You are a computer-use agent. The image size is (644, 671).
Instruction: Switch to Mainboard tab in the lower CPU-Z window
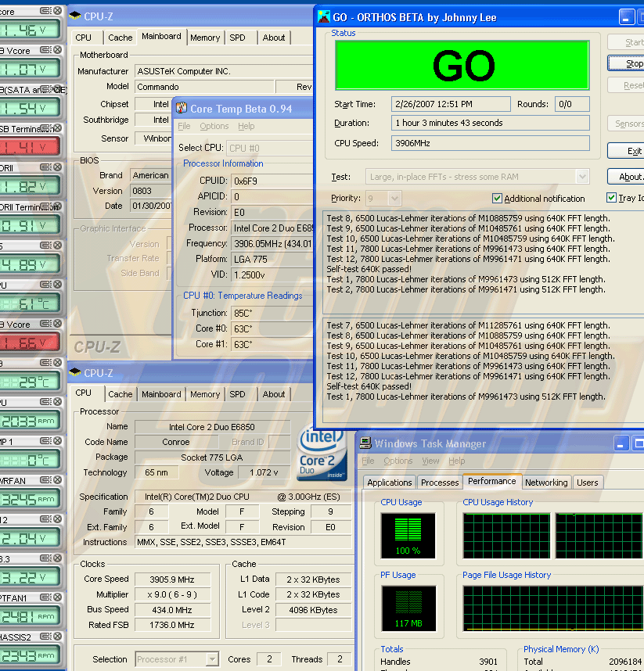[161, 394]
